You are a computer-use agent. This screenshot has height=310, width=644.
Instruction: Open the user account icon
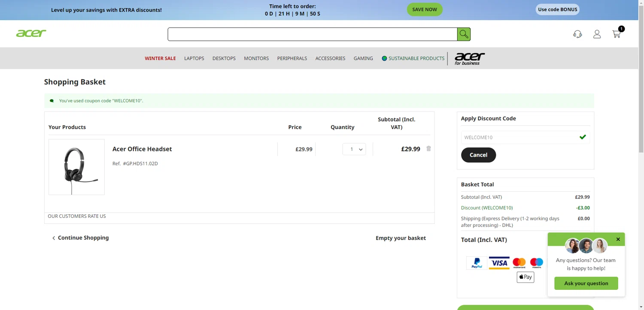[597, 34]
